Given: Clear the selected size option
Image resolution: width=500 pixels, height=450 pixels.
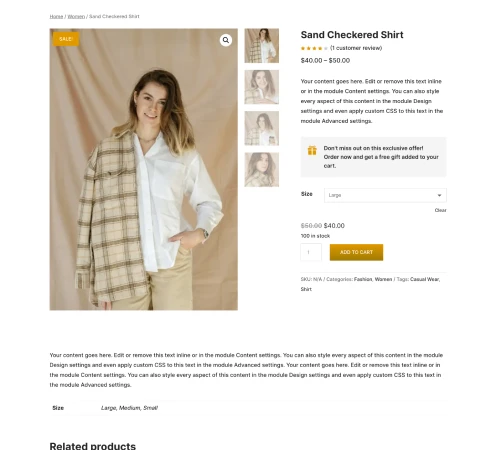Looking at the screenshot, I should pyautogui.click(x=440, y=210).
